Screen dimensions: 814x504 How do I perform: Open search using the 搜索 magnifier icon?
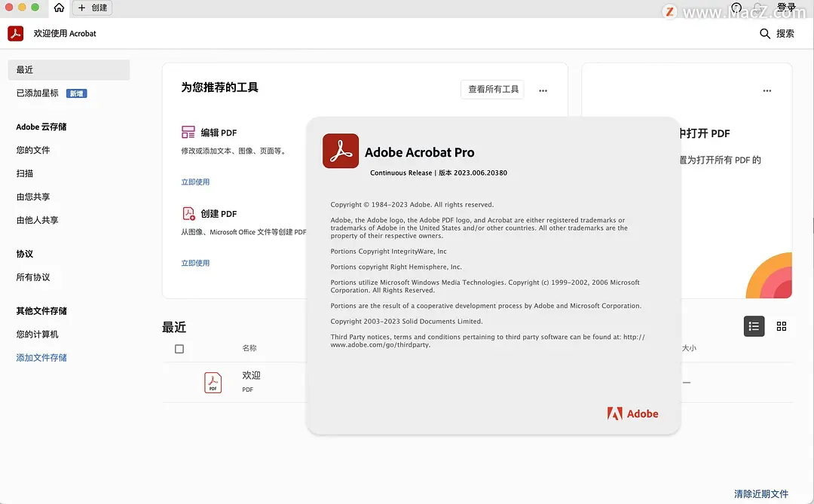[x=765, y=33]
